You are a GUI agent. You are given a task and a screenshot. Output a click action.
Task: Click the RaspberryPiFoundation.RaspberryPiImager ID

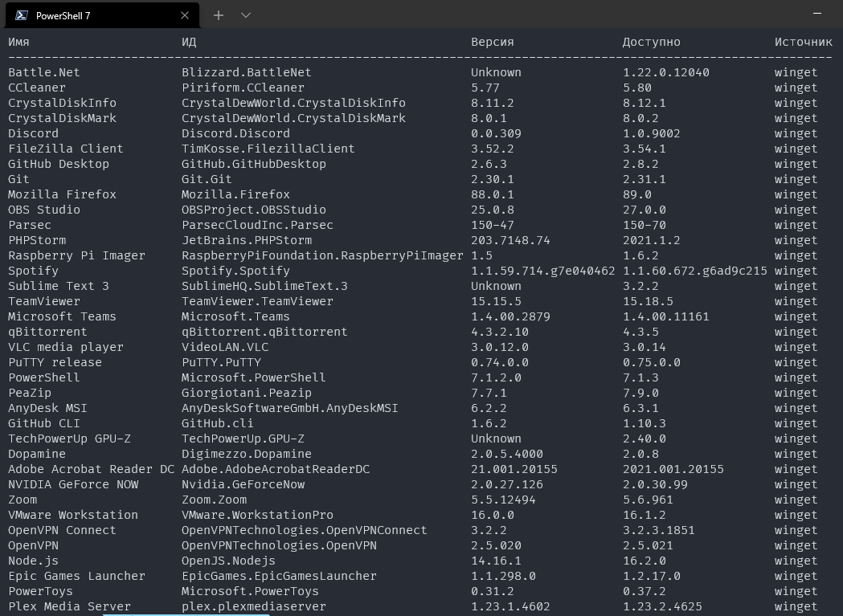point(322,255)
